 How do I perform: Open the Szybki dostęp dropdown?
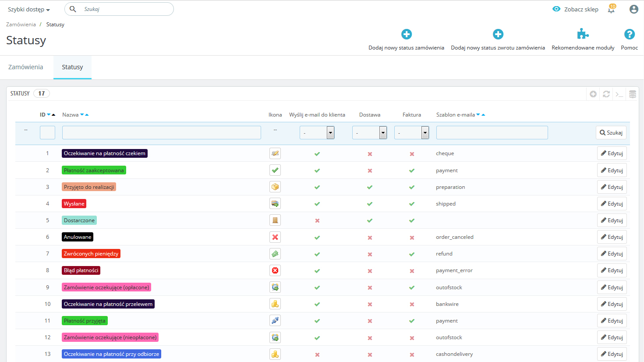[28, 10]
